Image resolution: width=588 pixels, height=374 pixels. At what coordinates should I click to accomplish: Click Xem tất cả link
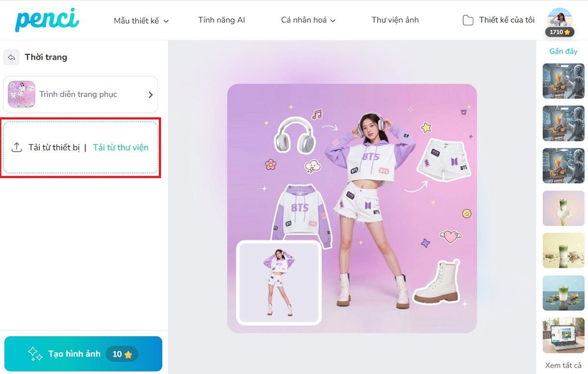point(563,365)
